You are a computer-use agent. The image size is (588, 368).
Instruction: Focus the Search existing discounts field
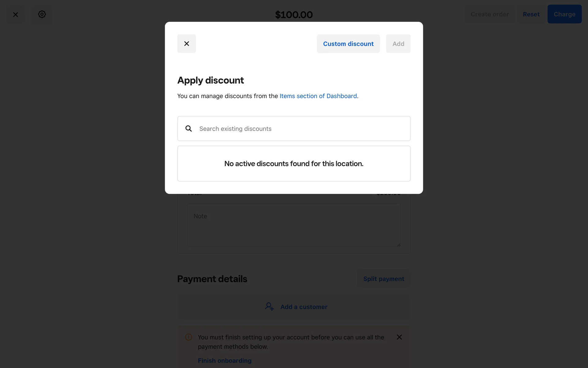300,128
